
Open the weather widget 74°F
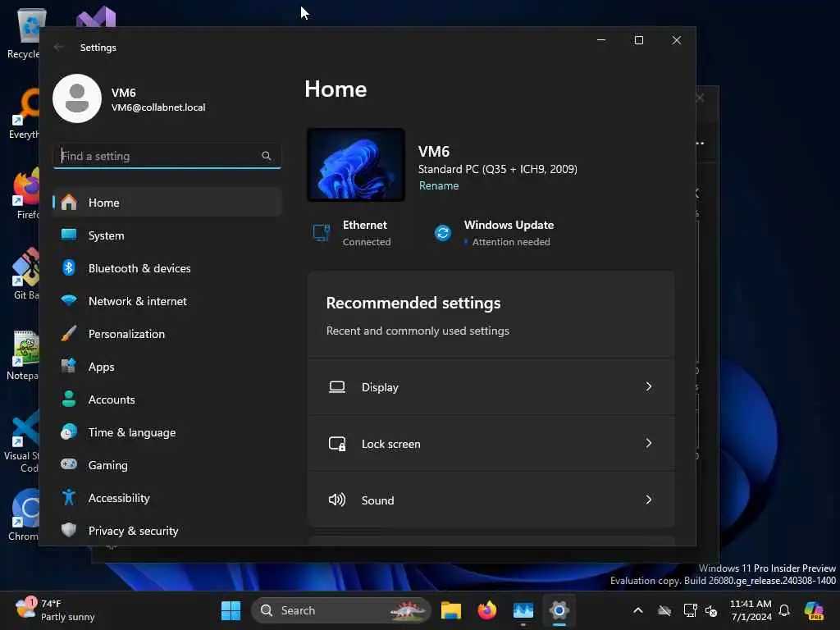coord(55,610)
